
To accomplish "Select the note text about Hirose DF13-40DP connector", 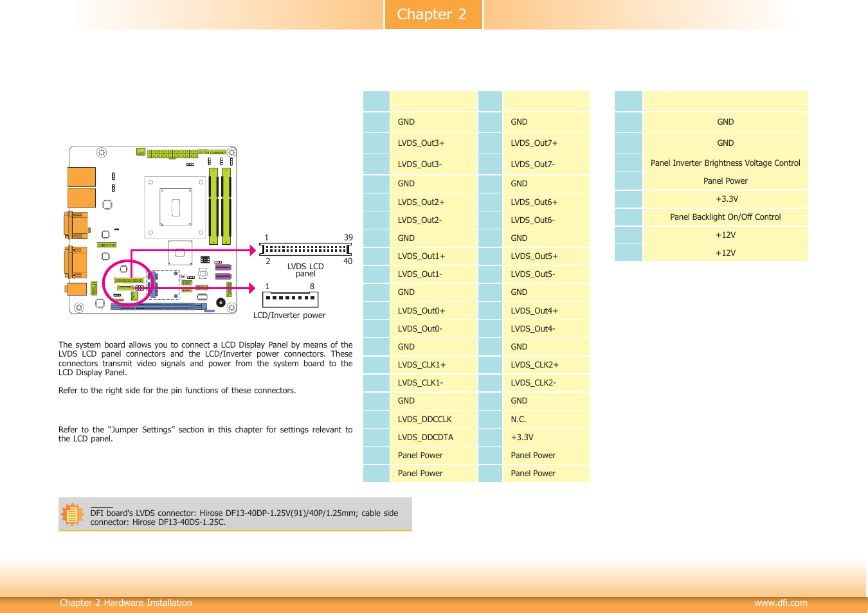I will point(244,518).
